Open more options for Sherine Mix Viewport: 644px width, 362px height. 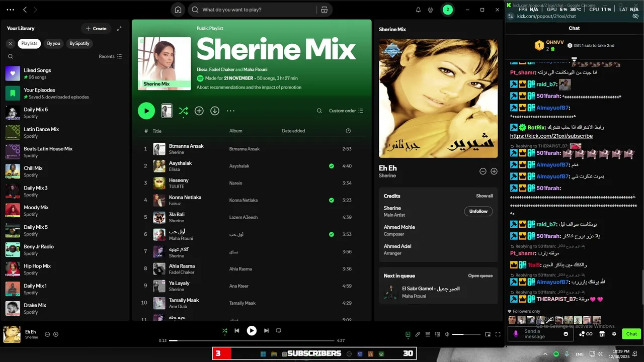pyautogui.click(x=230, y=111)
